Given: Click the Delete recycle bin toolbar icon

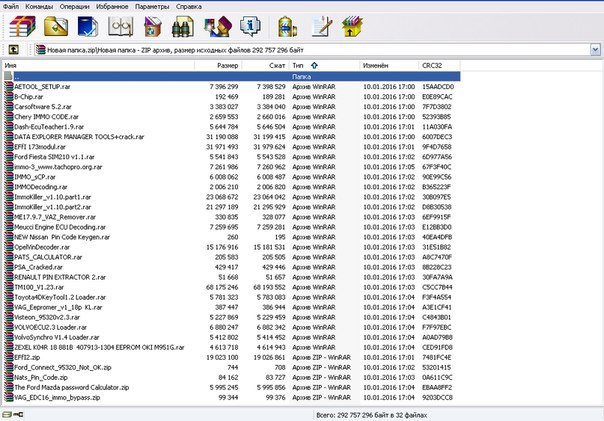Looking at the screenshot, I should [x=153, y=27].
